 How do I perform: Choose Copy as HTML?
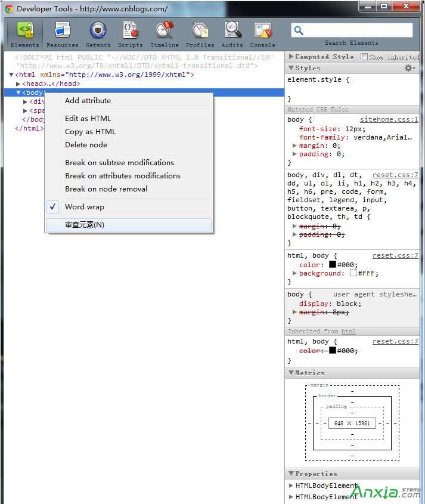pos(129,132)
